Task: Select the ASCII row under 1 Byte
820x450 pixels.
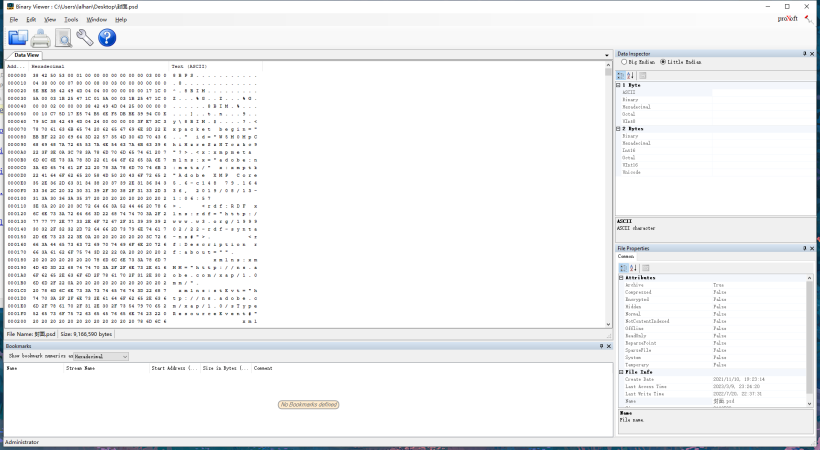Action: 715,92
